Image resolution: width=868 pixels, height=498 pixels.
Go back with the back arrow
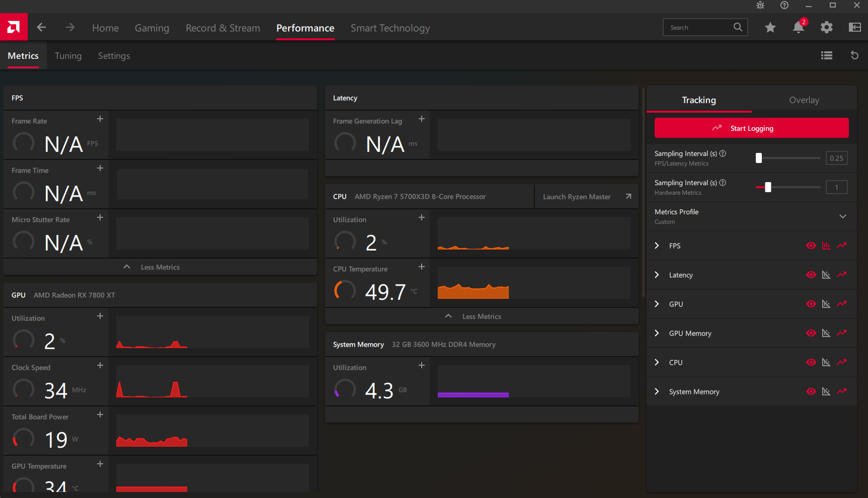[42, 27]
